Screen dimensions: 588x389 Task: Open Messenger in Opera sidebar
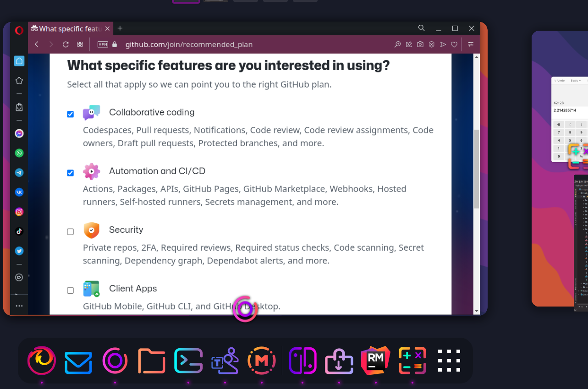click(x=19, y=134)
